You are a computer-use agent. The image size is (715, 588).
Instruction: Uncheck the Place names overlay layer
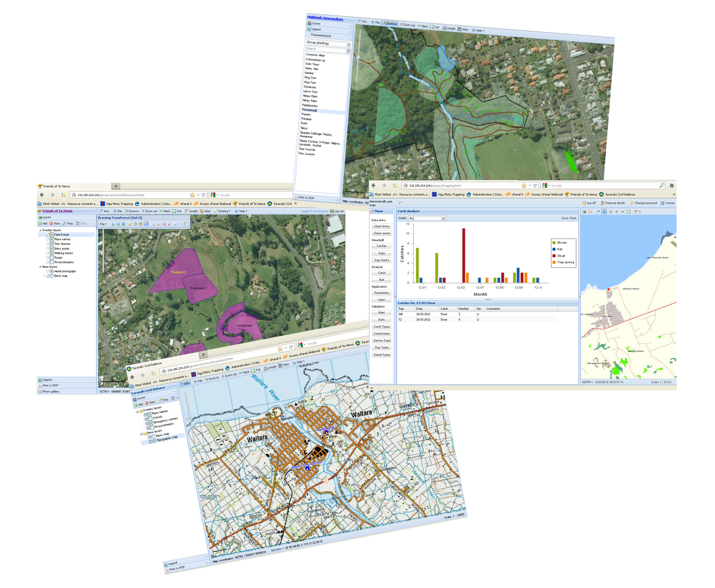[x=52, y=239]
